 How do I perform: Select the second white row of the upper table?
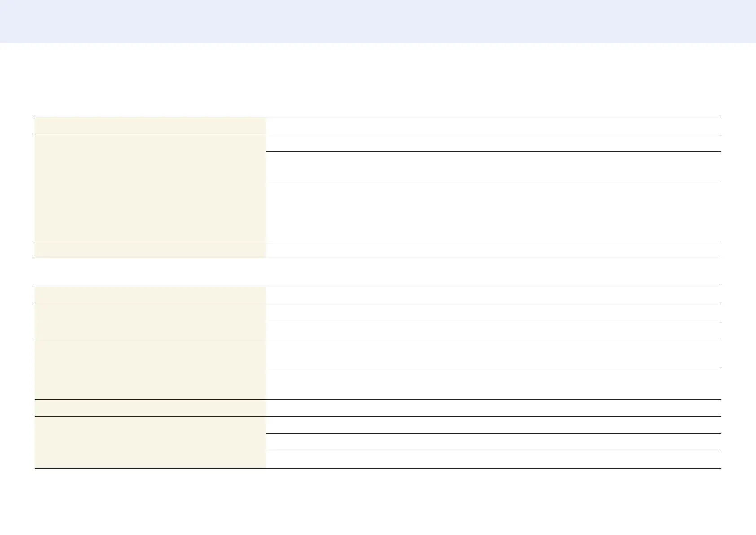[x=493, y=143]
